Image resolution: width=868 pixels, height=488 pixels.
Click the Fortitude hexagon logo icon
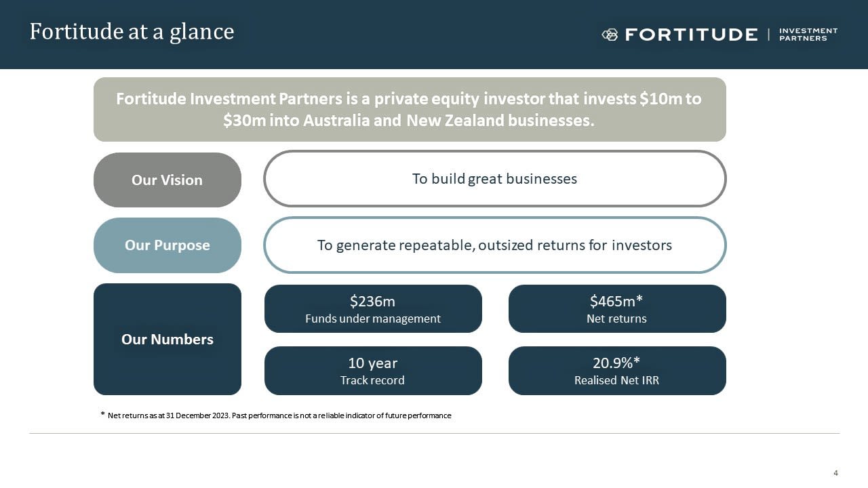[x=610, y=35]
